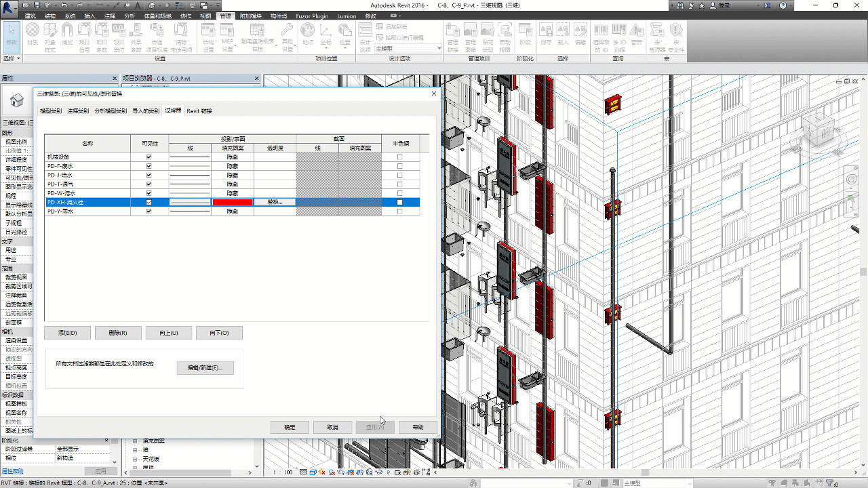Click line style cell for PD-XH-消火栓 row

[190, 202]
